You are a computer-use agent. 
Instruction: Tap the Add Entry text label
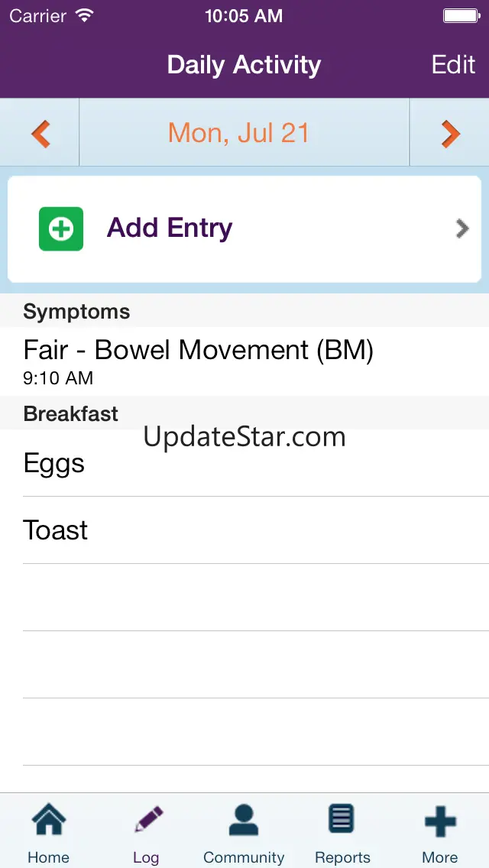tap(170, 228)
